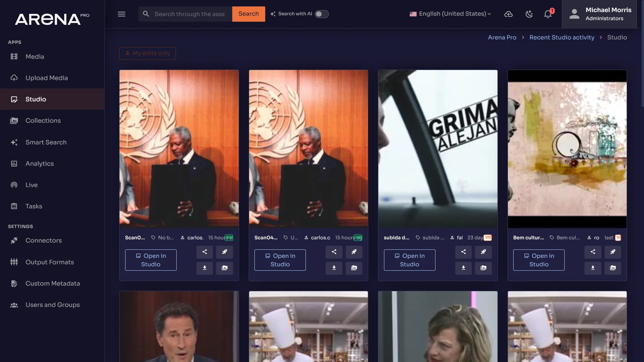The image size is (644, 362).
Task: Navigate to Smart Search
Action: pyautogui.click(x=52, y=142)
